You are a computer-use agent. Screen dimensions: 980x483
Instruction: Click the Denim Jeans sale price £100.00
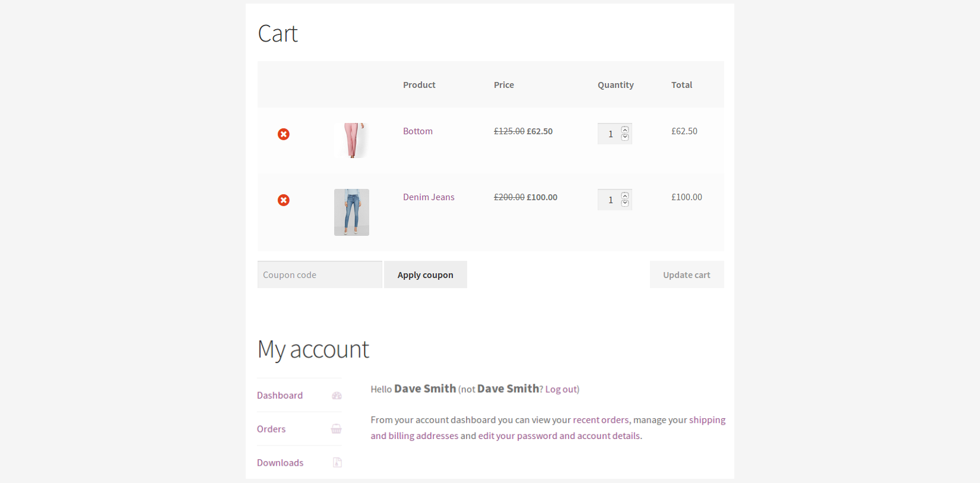(x=542, y=197)
